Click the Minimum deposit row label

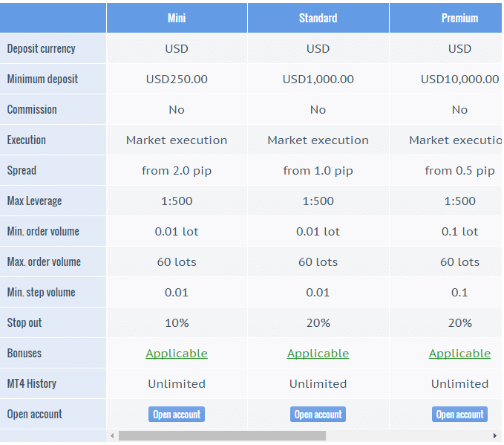pos(42,79)
